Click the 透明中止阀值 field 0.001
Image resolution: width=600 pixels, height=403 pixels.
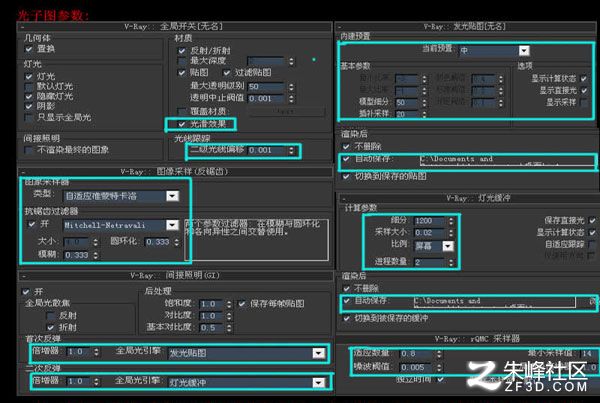(x=267, y=99)
